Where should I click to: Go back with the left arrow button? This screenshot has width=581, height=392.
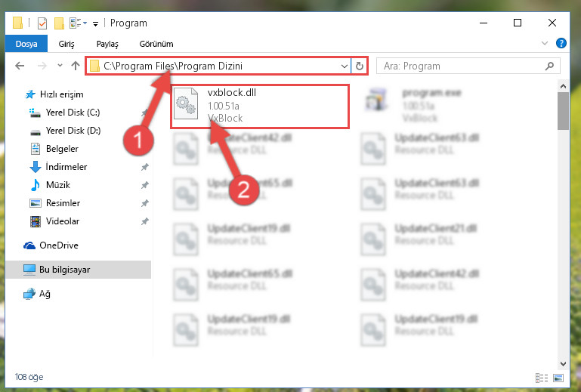(20, 66)
